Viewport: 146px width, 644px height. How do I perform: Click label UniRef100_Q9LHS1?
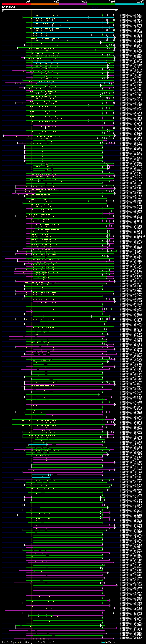pyautogui.click(x=131, y=326)
